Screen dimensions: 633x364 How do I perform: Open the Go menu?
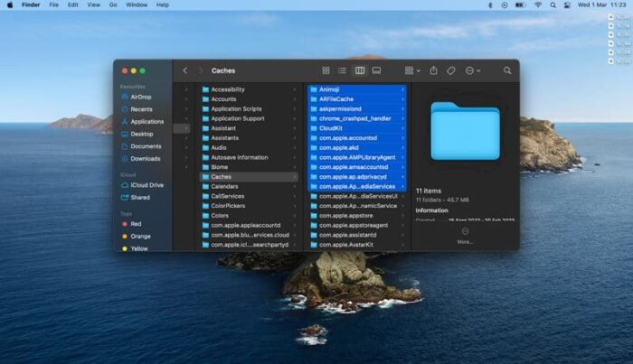(113, 5)
